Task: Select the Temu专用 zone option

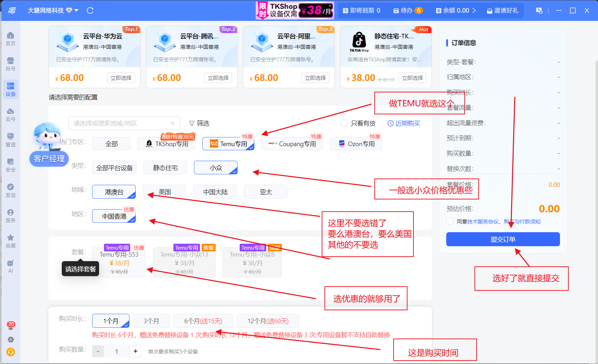Action: [228, 144]
